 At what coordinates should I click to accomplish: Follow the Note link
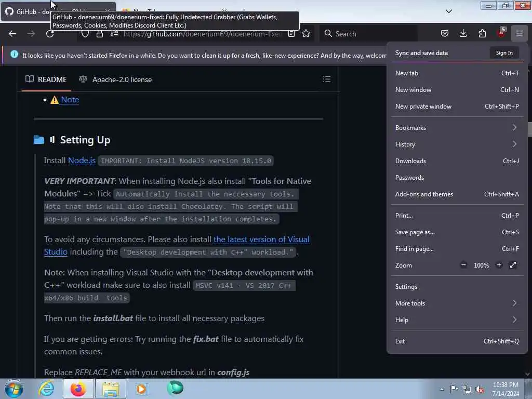[x=70, y=100]
